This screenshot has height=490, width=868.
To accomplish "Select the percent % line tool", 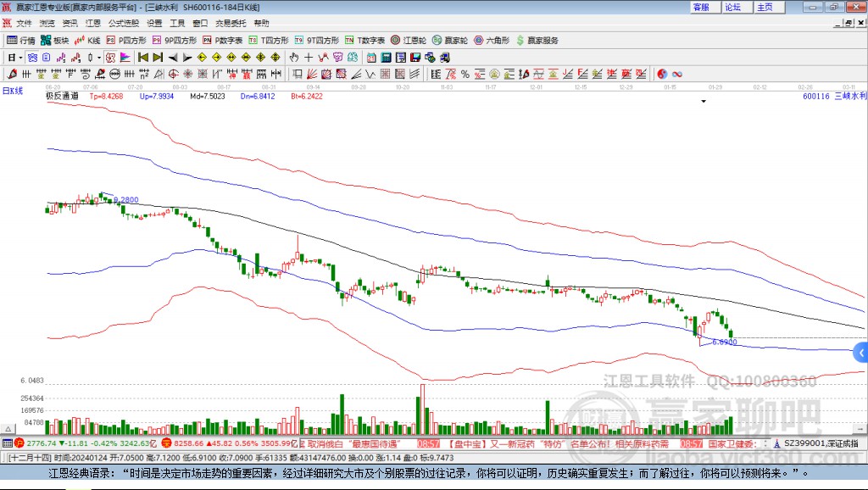I will coord(465,75).
